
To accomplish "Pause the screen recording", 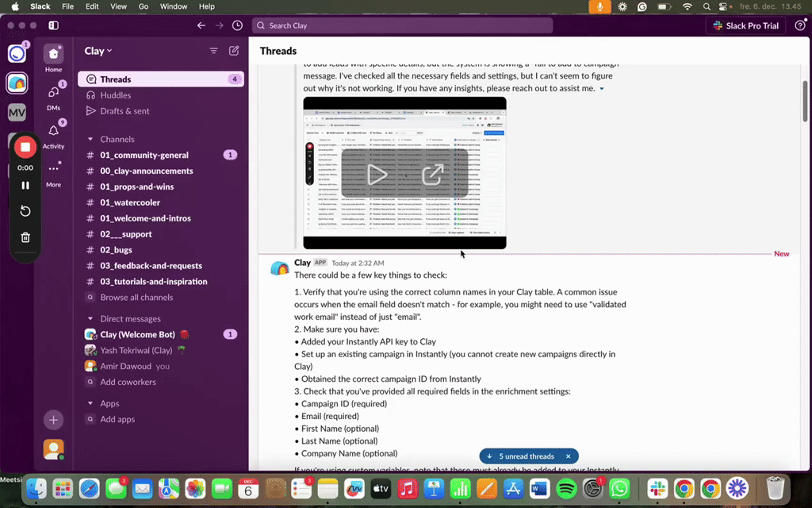I will pyautogui.click(x=25, y=185).
